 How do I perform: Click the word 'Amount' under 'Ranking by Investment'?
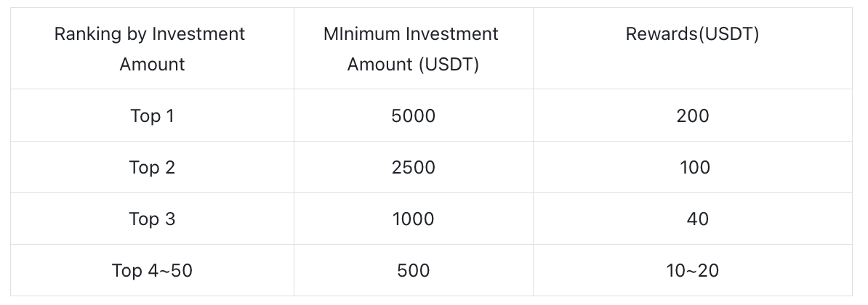click(x=152, y=64)
